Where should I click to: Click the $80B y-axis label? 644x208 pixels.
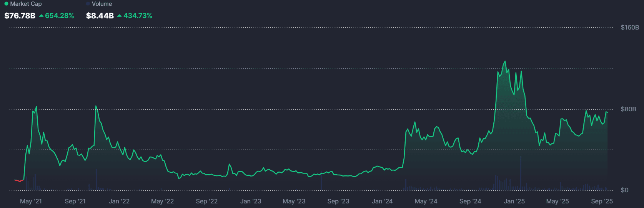pyautogui.click(x=628, y=109)
